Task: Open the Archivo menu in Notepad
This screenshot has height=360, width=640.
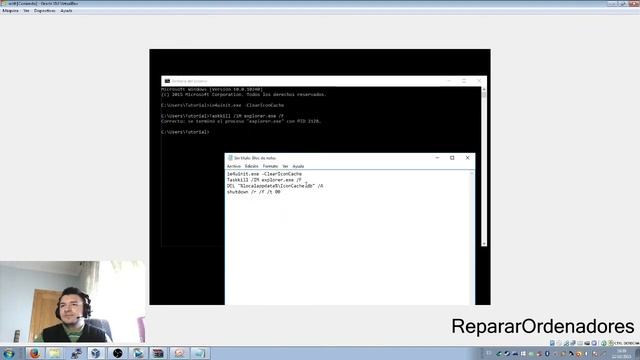Action: tap(234, 166)
